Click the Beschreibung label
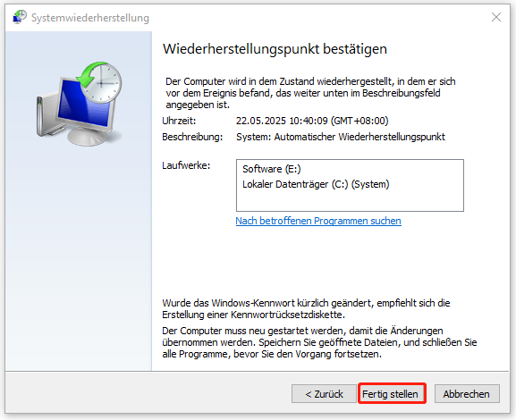Image resolution: width=516 pixels, height=420 pixels. point(192,137)
